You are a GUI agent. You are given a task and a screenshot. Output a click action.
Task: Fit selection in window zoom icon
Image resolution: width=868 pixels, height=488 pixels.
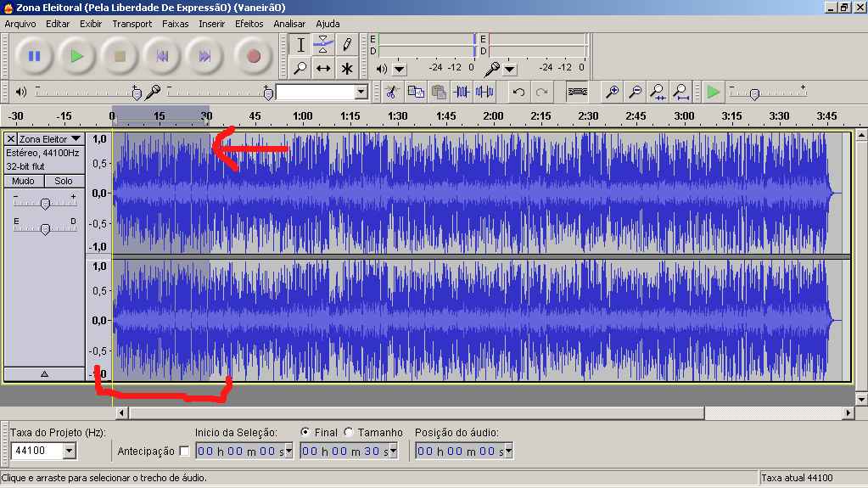(x=658, y=92)
